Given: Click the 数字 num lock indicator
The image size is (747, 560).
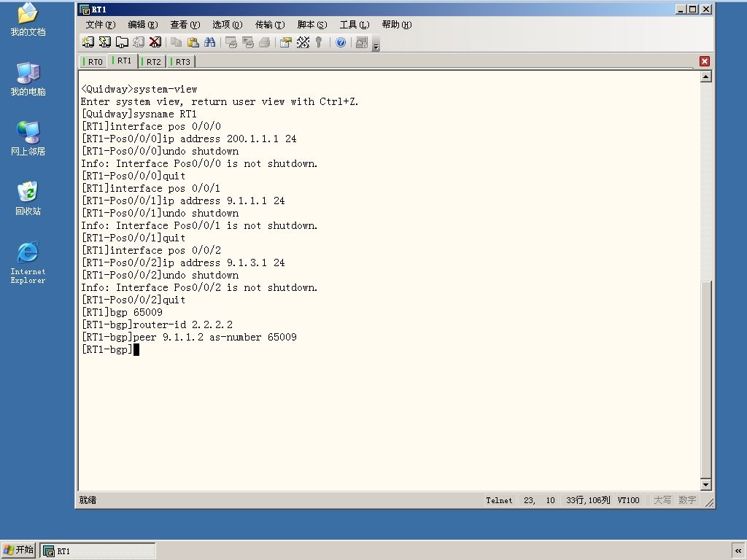Looking at the screenshot, I should (x=687, y=500).
